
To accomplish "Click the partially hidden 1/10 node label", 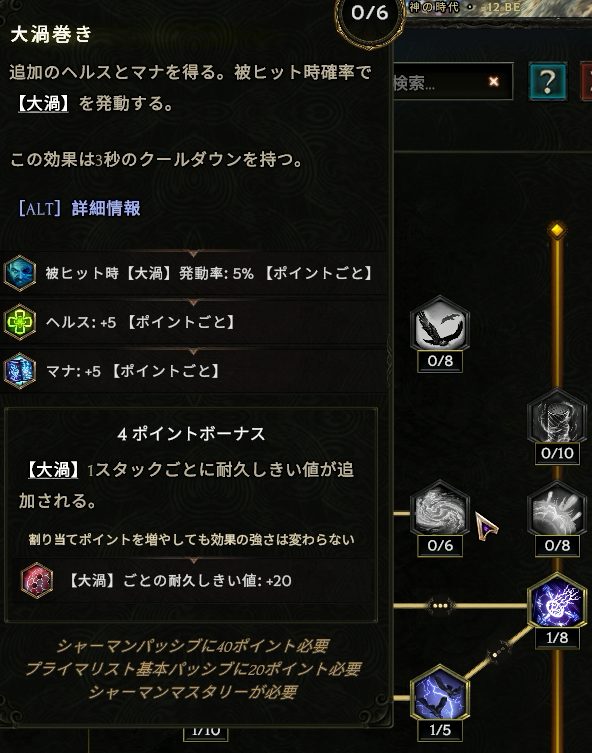I will click(x=205, y=732).
